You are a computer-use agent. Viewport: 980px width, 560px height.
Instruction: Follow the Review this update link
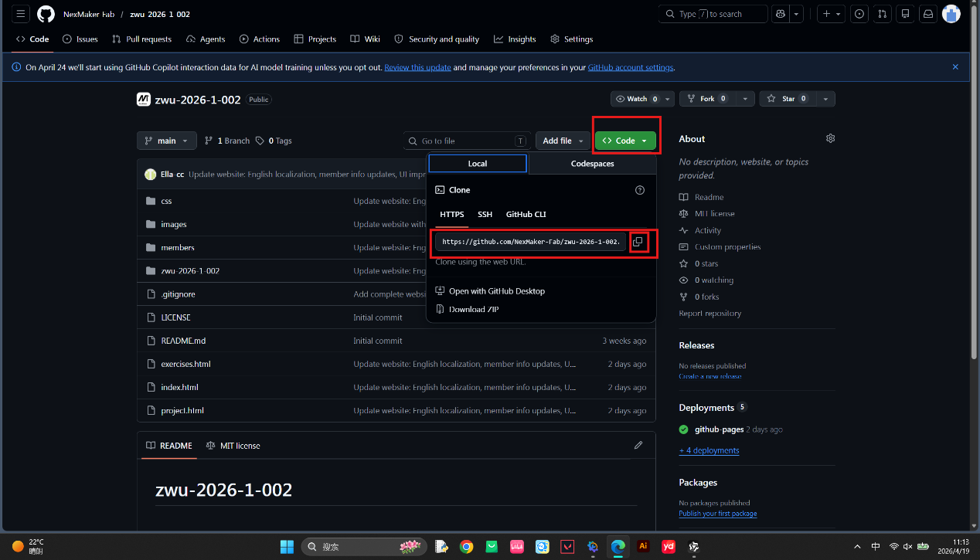417,67
